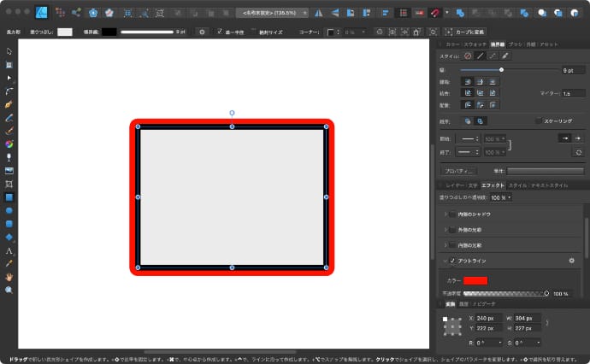Open the レイヤー tab
This screenshot has width=590, height=364.
click(454, 185)
